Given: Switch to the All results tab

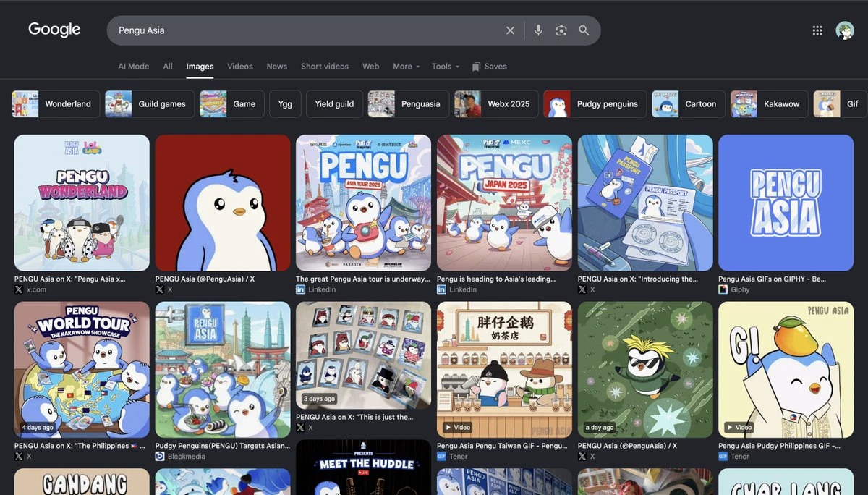Looking at the screenshot, I should pos(168,66).
